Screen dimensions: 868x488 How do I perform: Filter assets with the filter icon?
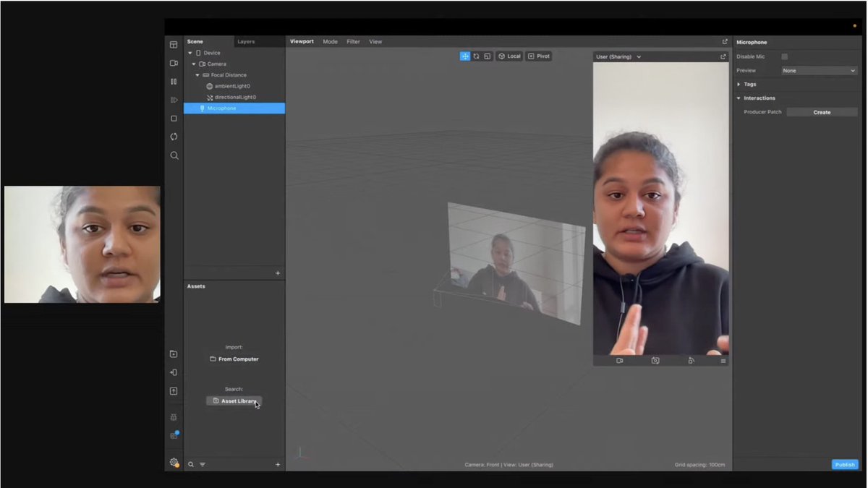pyautogui.click(x=203, y=465)
